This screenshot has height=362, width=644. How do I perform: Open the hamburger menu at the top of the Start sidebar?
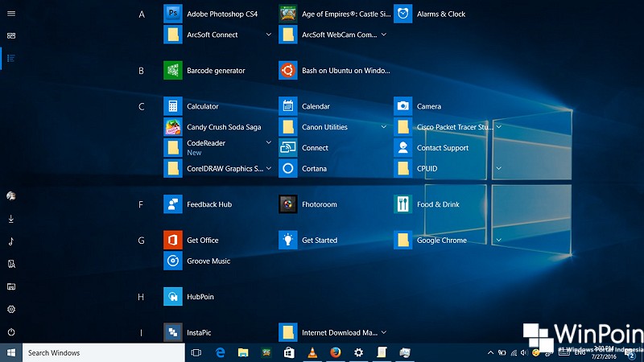coord(11,14)
